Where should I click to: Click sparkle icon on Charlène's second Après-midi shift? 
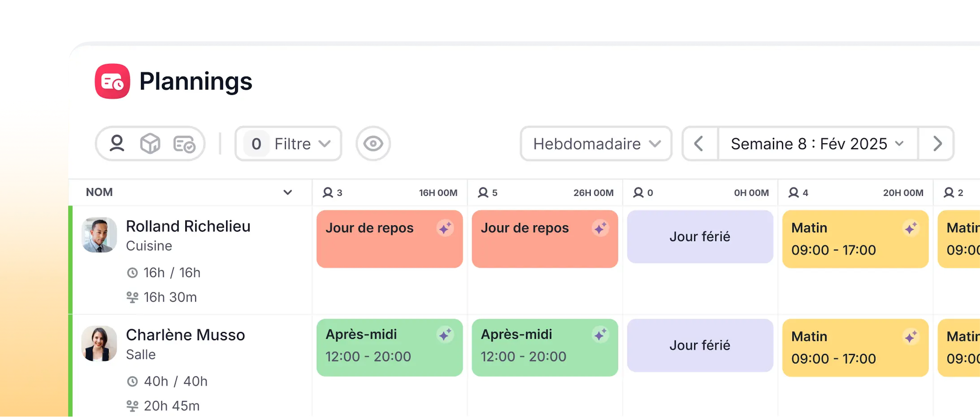600,335
